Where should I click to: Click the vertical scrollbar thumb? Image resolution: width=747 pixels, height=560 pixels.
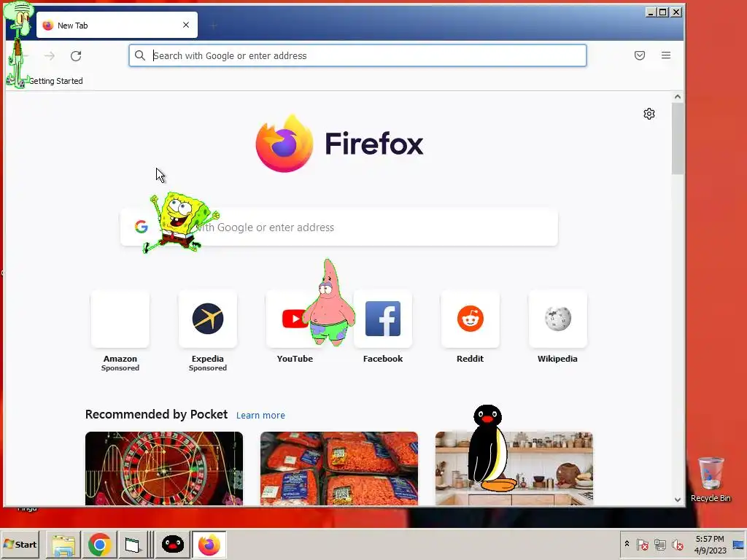pyautogui.click(x=678, y=139)
